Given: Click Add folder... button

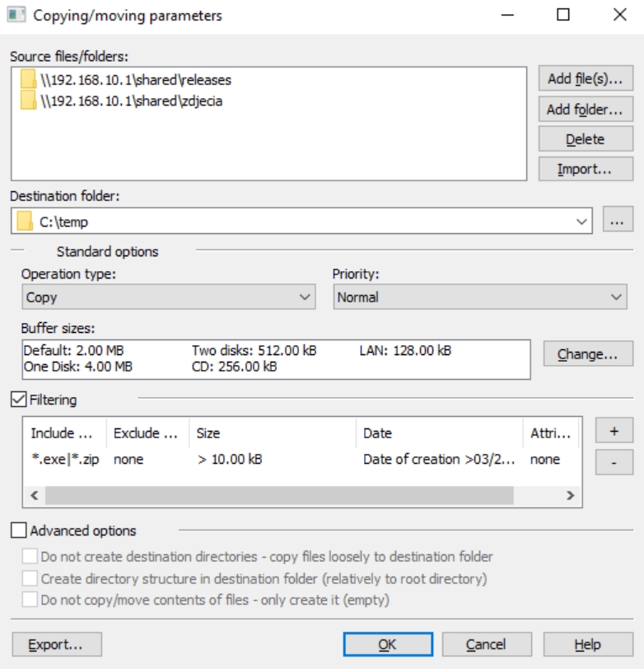Looking at the screenshot, I should pos(586,110).
